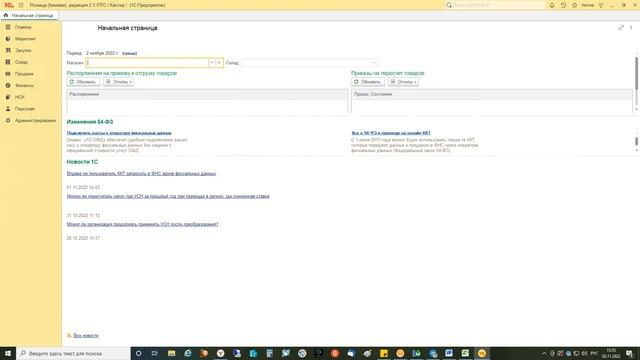This screenshot has height=360, width=640.
Task: Open the Все о 54-ФЗ link
Action: click(391, 133)
